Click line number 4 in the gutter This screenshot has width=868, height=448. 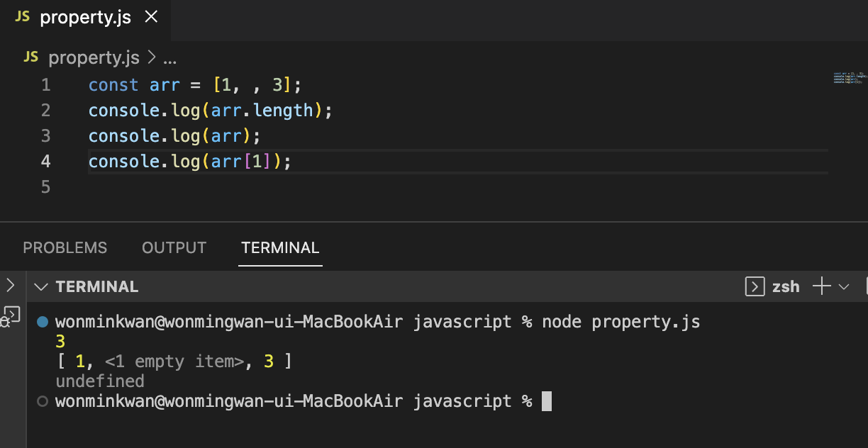(x=46, y=162)
